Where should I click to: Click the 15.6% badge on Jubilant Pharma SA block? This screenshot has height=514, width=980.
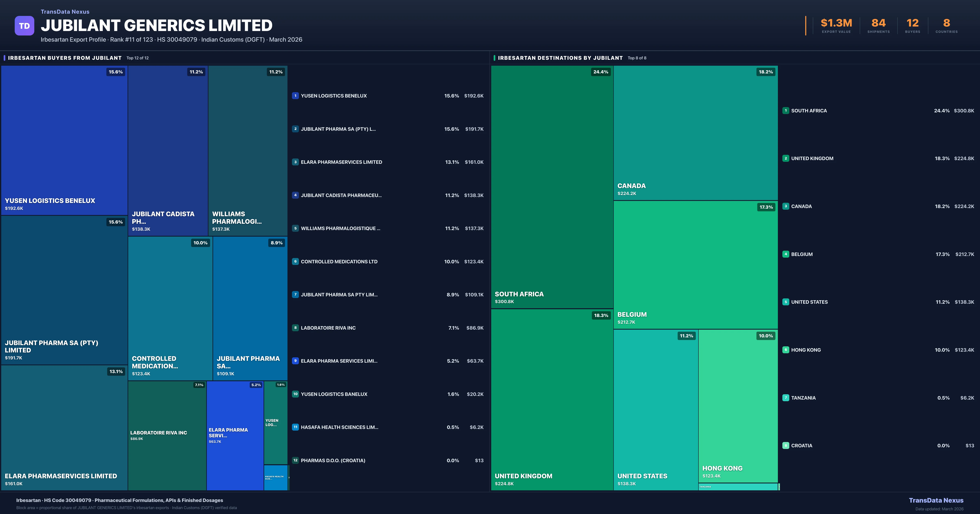tap(116, 222)
